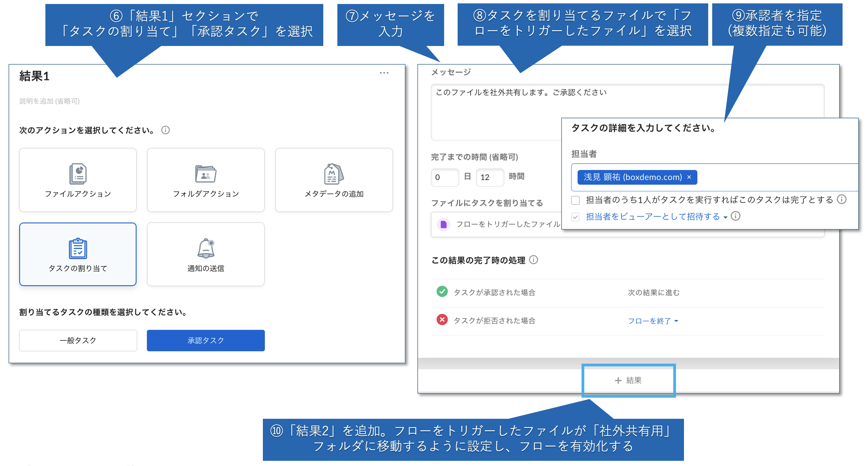This screenshot has width=868, height=466.
Task: Click the 説明を追加 (省略可) description field
Action: pos(49,101)
